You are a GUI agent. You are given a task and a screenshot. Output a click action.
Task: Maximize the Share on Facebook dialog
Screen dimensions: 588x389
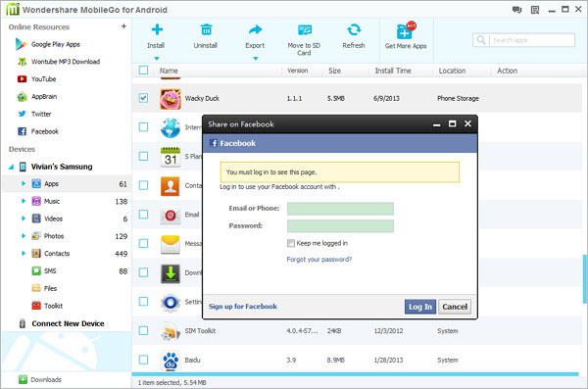(x=452, y=123)
